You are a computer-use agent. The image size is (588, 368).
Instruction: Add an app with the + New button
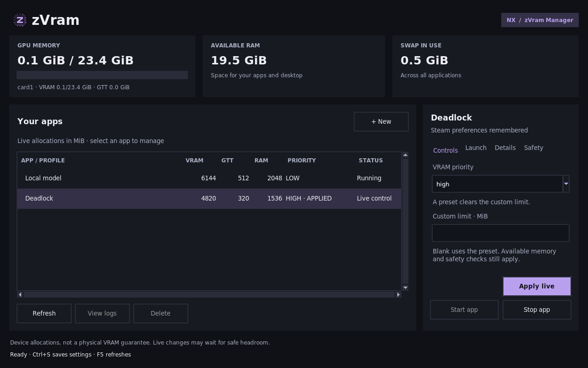point(381,121)
